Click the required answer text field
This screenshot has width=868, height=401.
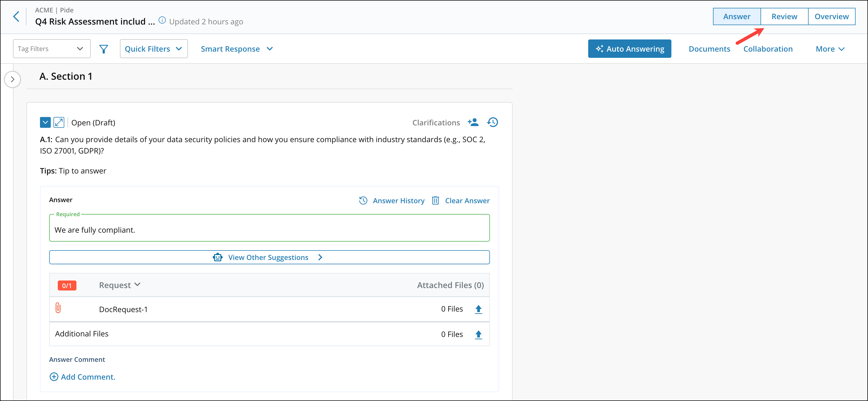tap(269, 230)
